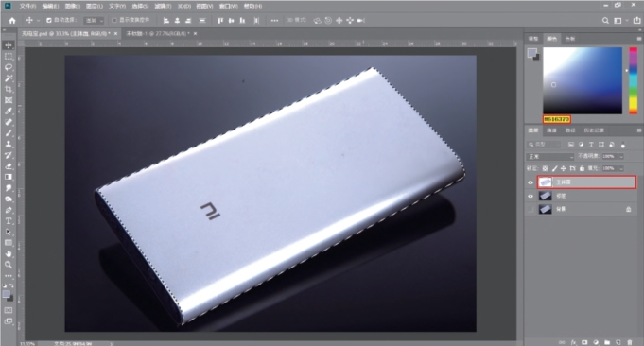644x346 pixels.
Task: Hide the top selected layer's eye icon
Action: (531, 182)
